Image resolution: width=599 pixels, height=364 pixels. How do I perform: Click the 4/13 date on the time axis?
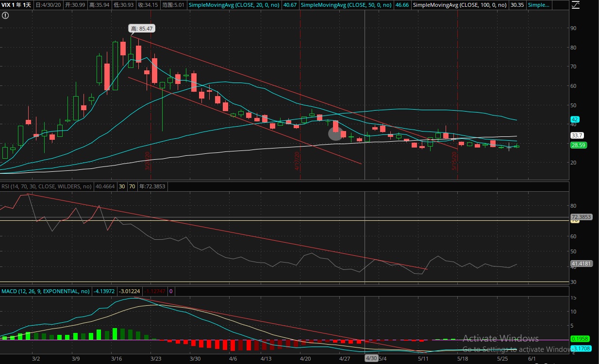point(266,359)
